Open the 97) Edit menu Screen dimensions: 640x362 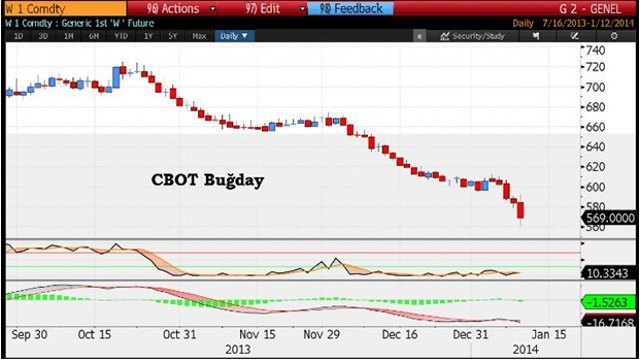[263, 9]
